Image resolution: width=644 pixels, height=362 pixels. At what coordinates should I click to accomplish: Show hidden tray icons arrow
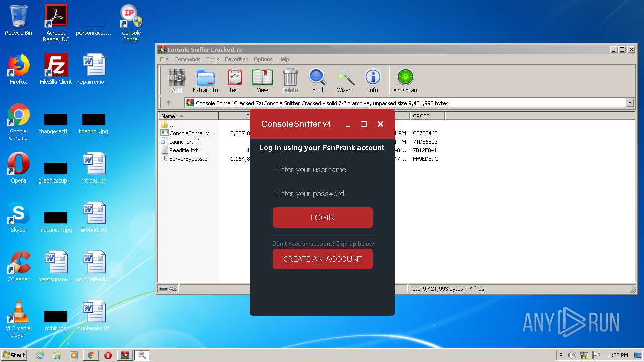pos(561,355)
